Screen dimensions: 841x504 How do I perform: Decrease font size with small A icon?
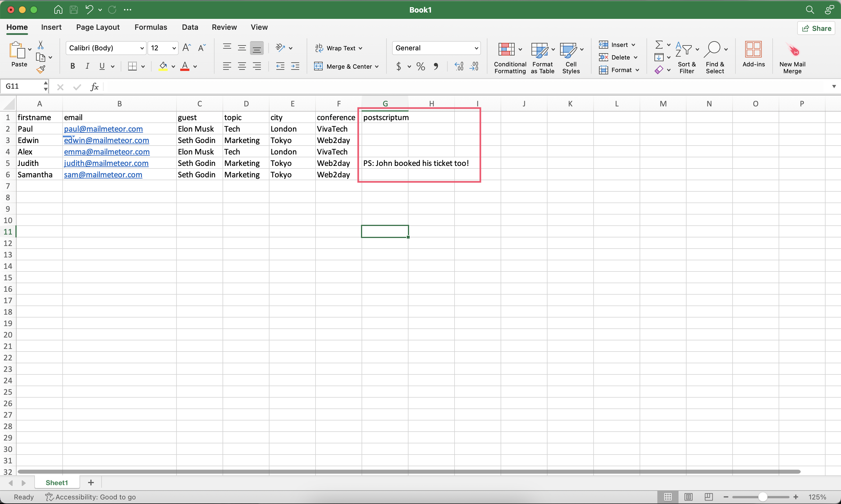[x=202, y=48]
